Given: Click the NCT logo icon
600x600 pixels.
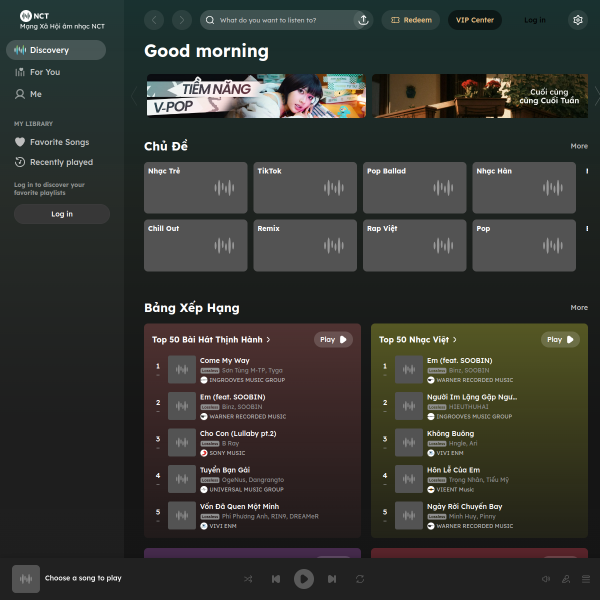Looking at the screenshot, I should coord(26,16).
